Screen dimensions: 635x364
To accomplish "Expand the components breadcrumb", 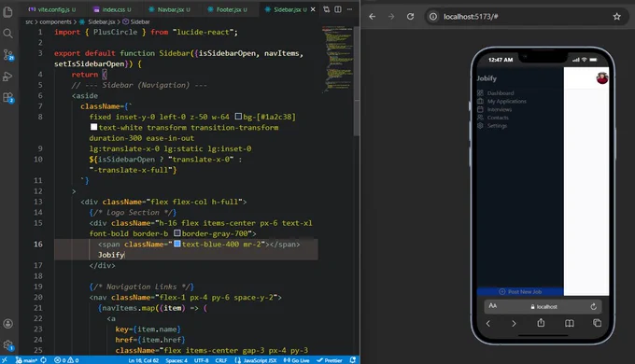I will point(55,21).
